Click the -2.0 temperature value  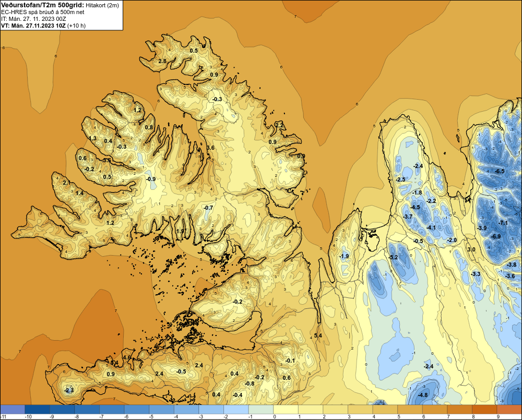pos(452,241)
